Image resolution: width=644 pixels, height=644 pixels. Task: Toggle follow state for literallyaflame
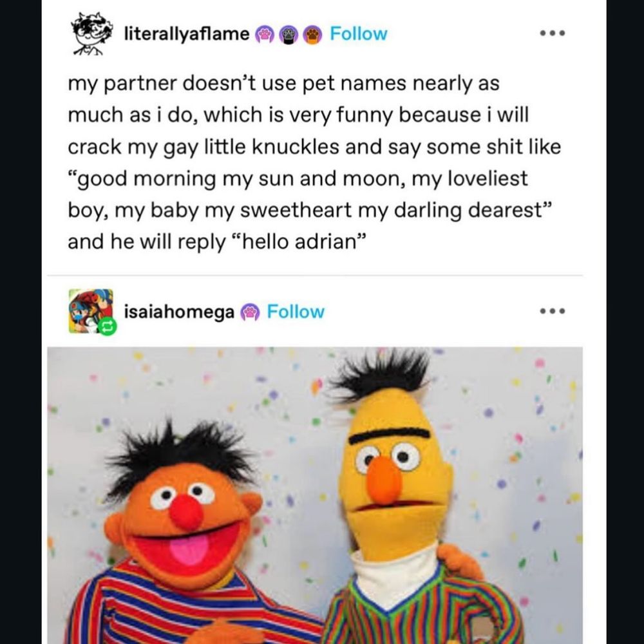point(358,33)
